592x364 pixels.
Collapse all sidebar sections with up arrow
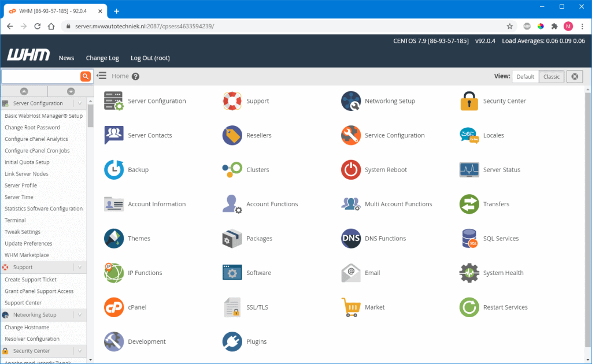[24, 91]
